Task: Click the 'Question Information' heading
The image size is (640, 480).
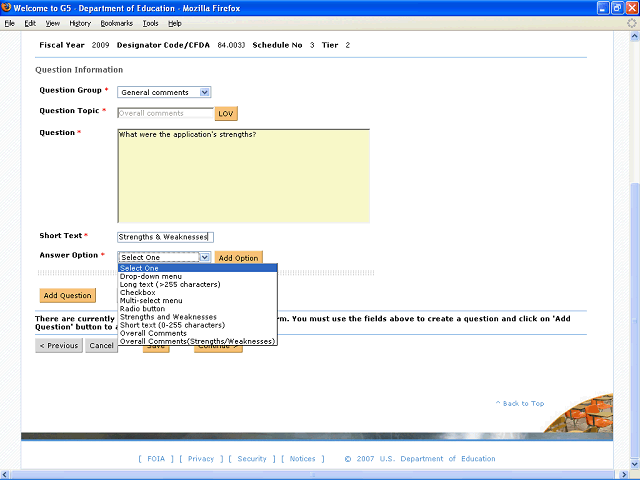Action: click(79, 70)
